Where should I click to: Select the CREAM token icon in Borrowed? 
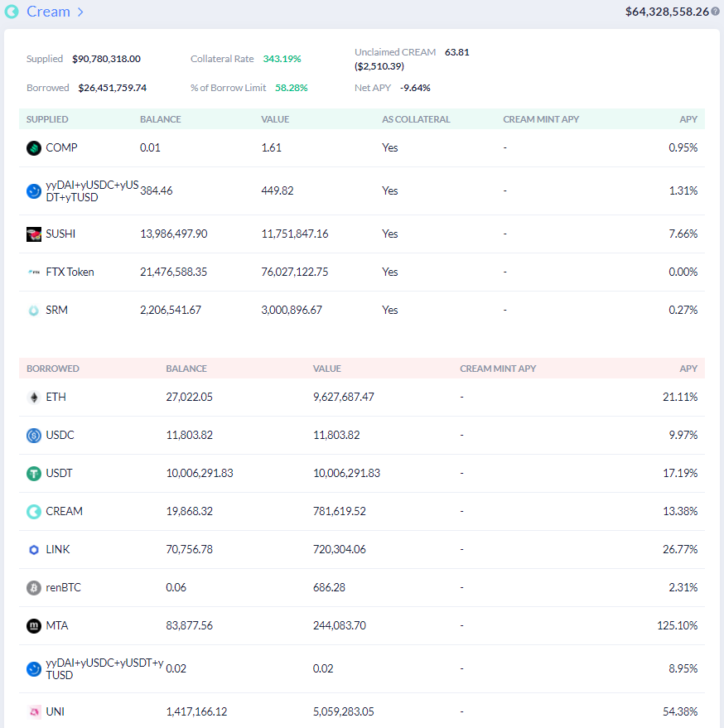click(x=34, y=512)
